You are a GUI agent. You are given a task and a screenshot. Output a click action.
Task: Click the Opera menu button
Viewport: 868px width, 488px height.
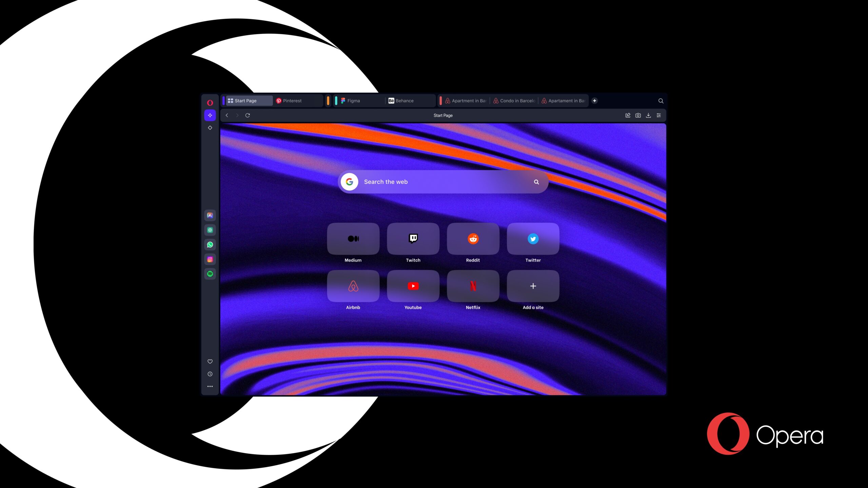coord(210,102)
